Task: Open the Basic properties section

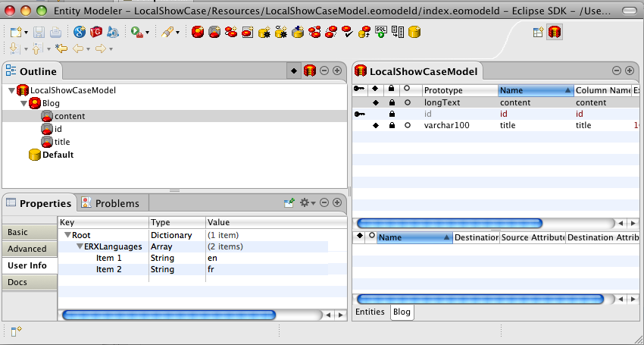Action: (30, 232)
